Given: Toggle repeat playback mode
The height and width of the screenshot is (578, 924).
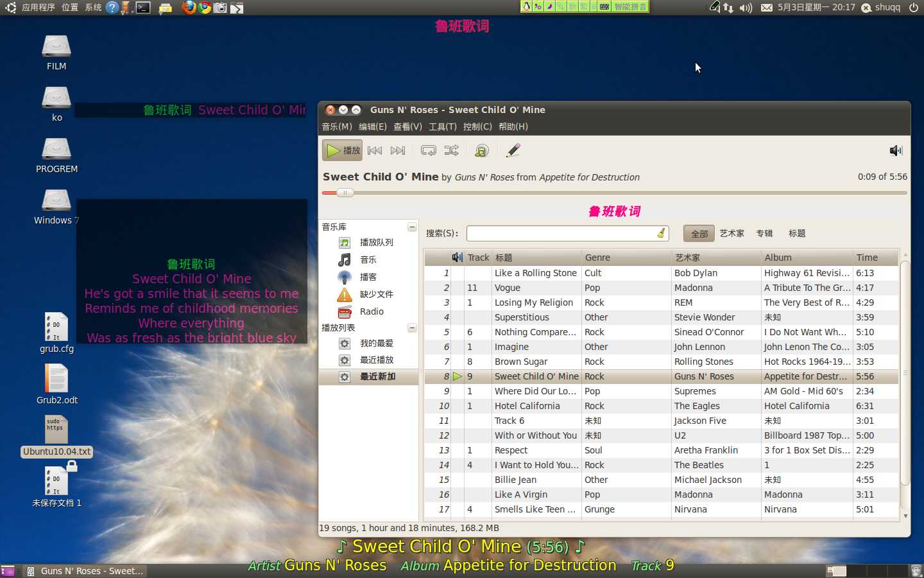Looking at the screenshot, I should coord(428,150).
